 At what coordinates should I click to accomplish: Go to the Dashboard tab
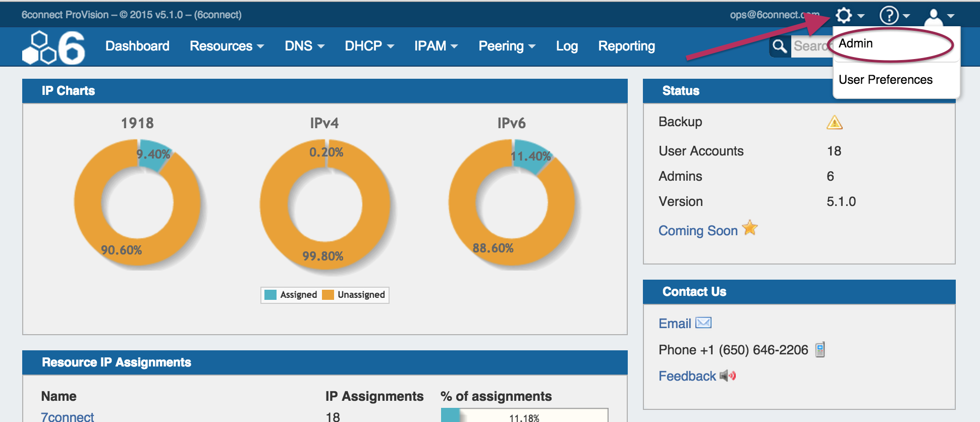(x=137, y=46)
